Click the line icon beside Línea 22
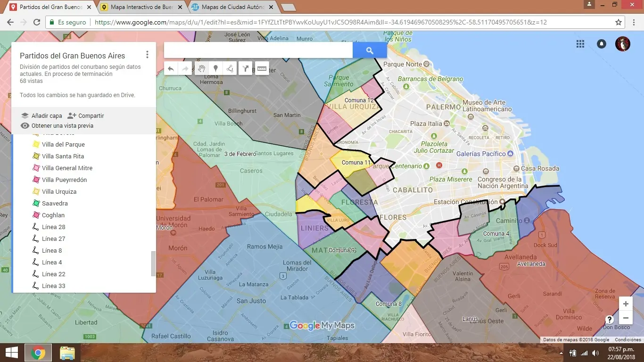 click(36, 274)
